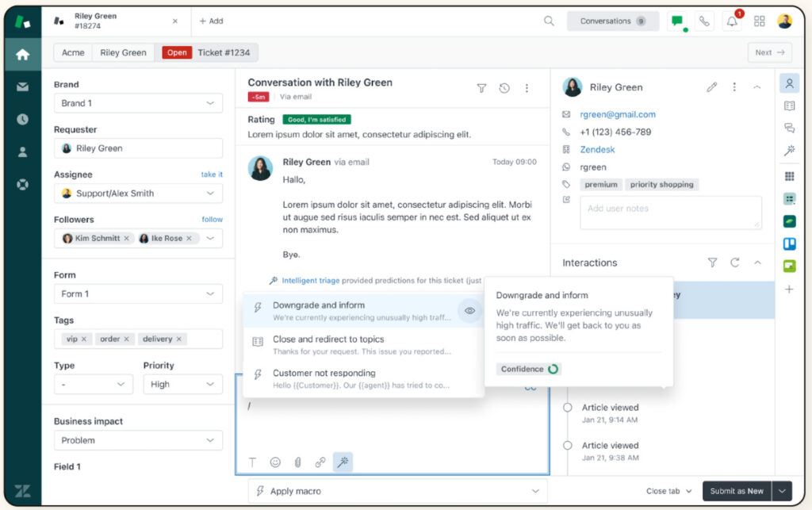This screenshot has height=510, width=812.
Task: Open the intelligent triage wand icon in the right rail
Action: 789,151
